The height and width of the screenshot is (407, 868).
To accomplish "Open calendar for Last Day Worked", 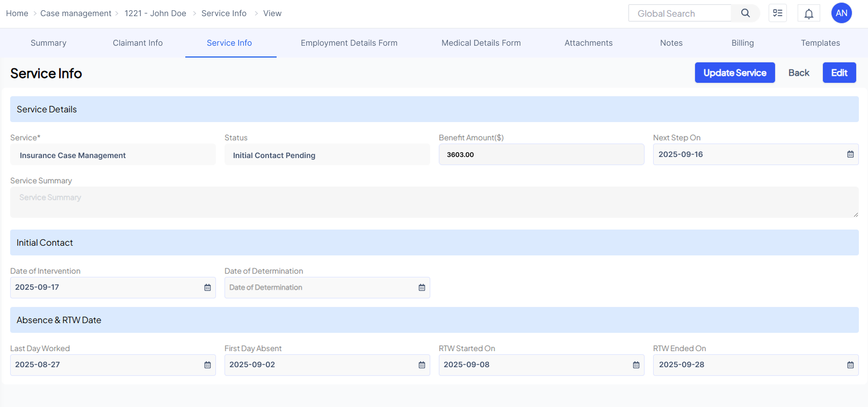I will (207, 365).
